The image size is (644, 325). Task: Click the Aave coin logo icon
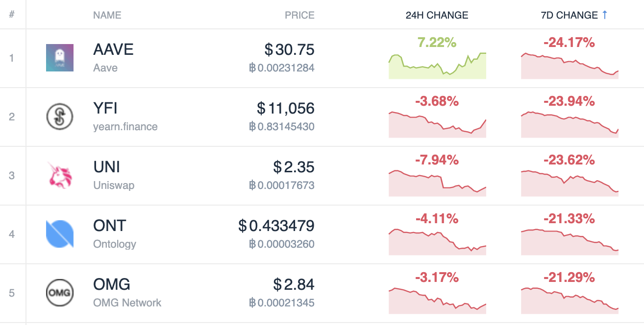pyautogui.click(x=59, y=58)
